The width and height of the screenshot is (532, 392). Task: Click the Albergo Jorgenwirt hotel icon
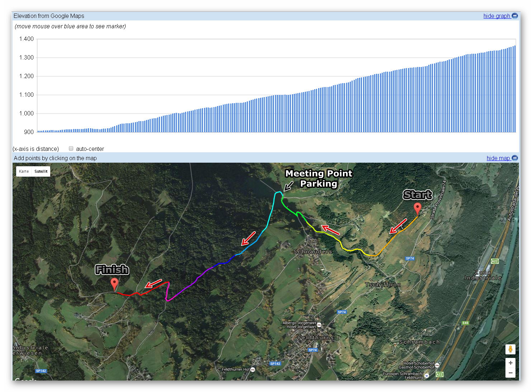[x=319, y=325]
